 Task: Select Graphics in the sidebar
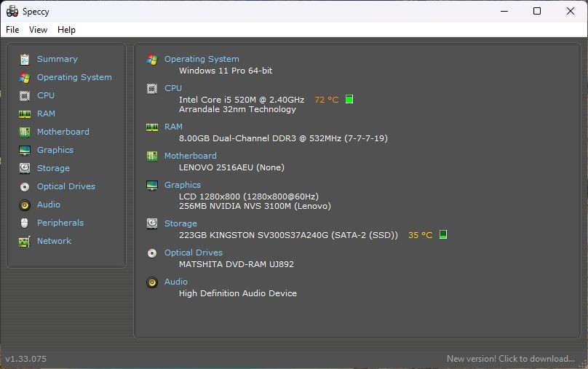coord(55,150)
